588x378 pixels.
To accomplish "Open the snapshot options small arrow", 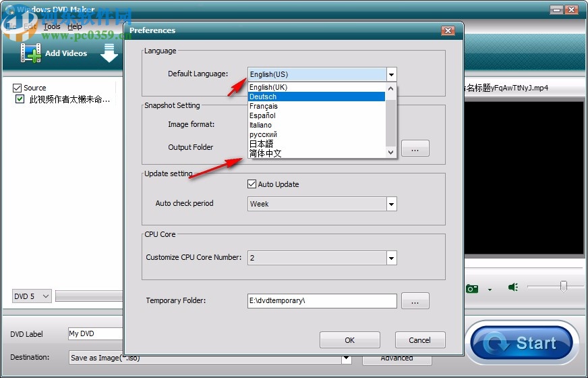I will [x=490, y=290].
